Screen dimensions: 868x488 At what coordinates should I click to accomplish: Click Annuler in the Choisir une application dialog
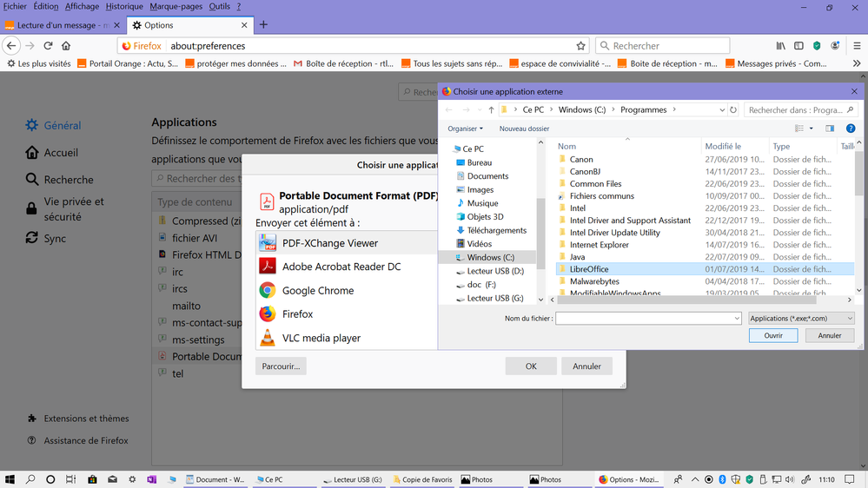pyautogui.click(x=586, y=366)
